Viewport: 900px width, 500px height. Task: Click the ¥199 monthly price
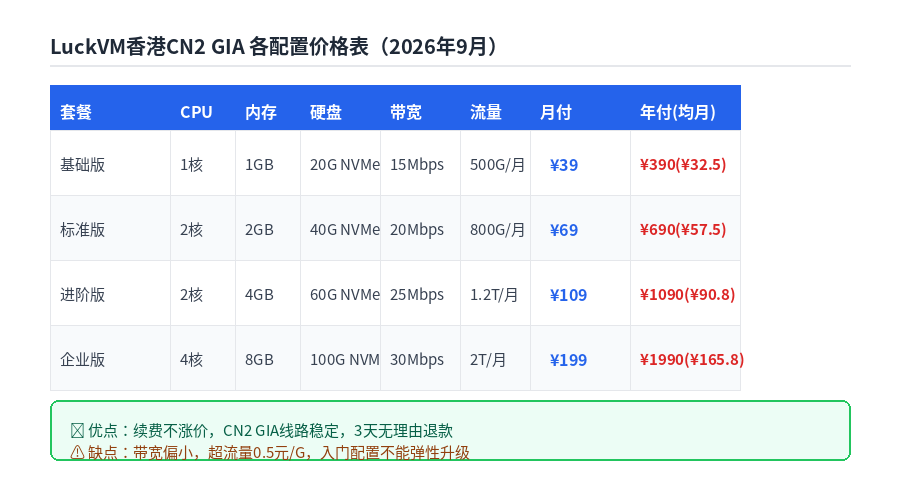coord(568,360)
